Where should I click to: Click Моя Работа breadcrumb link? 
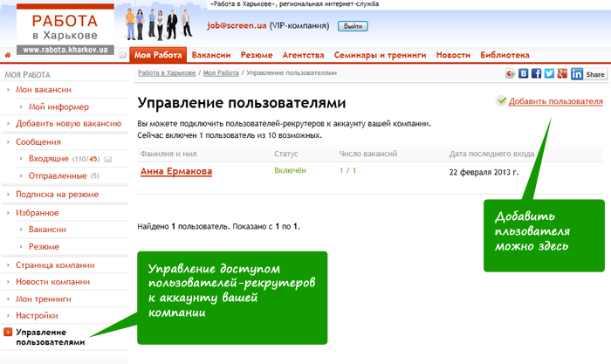click(x=221, y=72)
